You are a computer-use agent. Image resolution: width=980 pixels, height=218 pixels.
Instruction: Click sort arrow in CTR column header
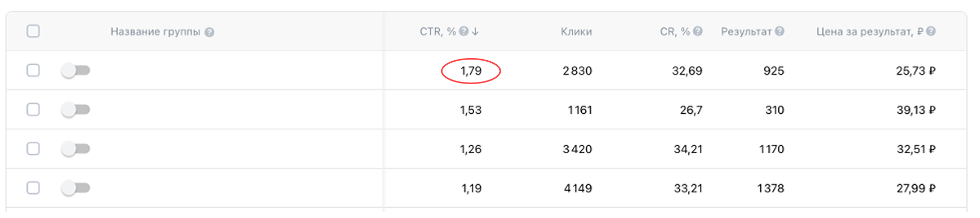tap(475, 32)
